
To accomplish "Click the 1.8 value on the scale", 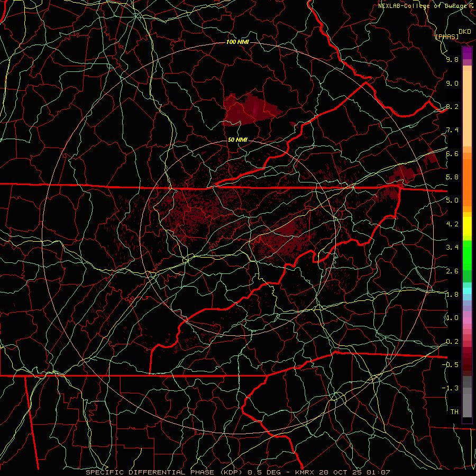I will (x=452, y=295).
